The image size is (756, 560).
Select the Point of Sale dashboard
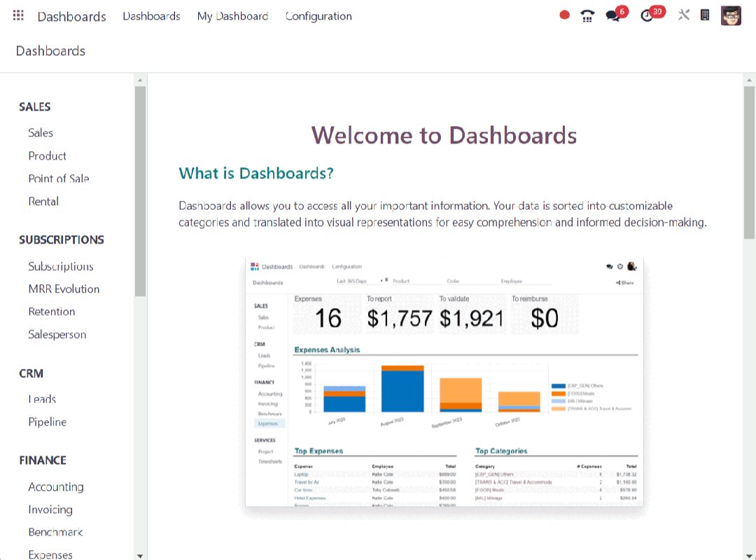[59, 178]
